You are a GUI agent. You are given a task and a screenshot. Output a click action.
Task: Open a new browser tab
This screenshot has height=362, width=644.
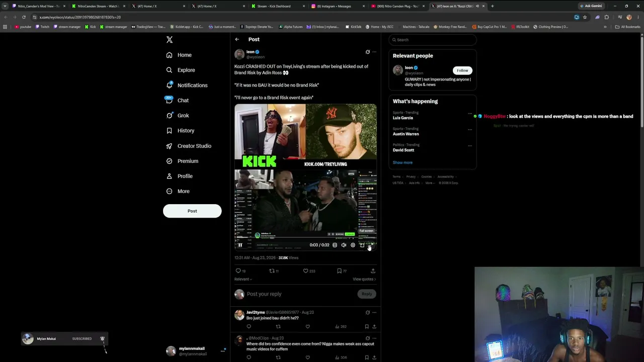pos(492,6)
